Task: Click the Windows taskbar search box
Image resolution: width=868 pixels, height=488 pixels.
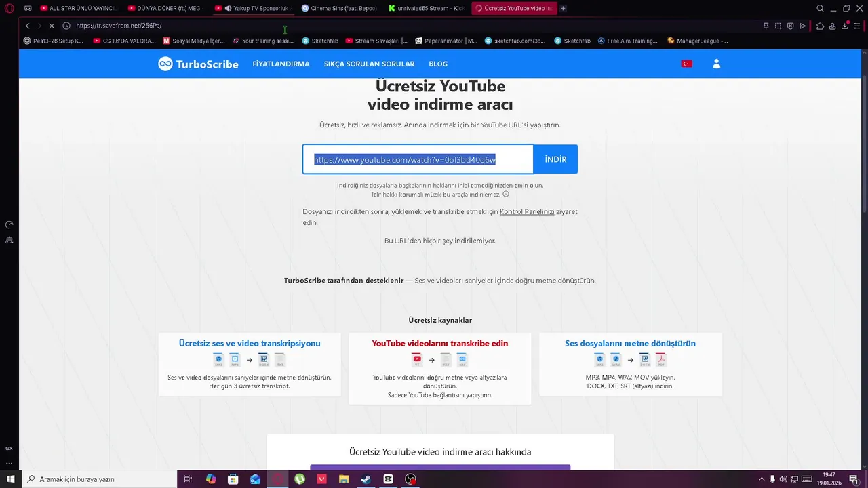Action: click(x=100, y=479)
